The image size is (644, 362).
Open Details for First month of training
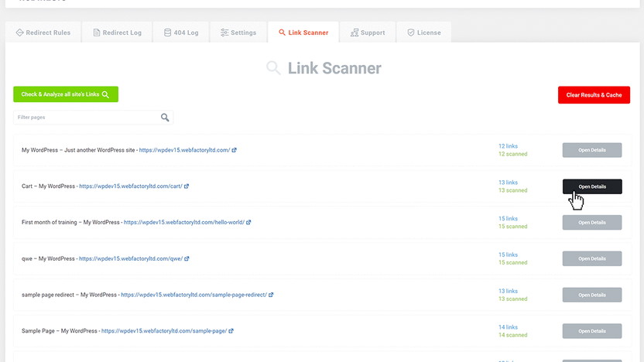592,223
